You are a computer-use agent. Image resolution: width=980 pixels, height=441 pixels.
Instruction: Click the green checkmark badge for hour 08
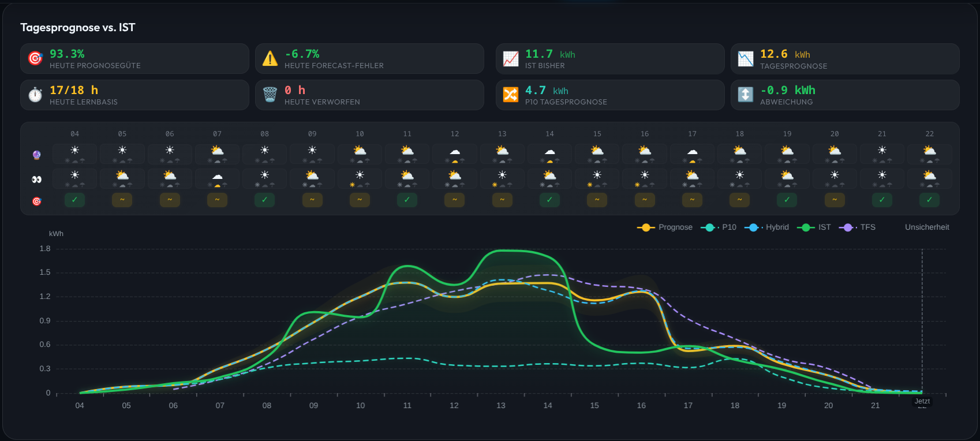[x=264, y=200]
